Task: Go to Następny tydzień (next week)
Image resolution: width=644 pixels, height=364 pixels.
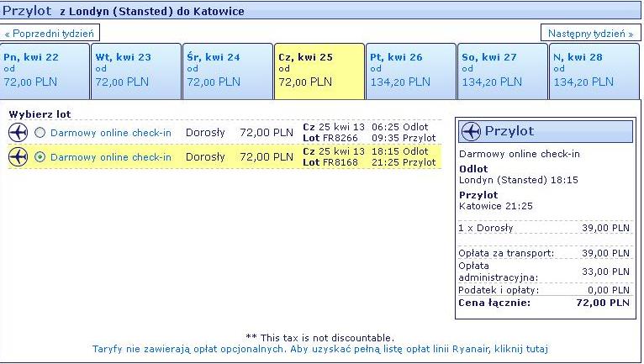Action: click(590, 34)
